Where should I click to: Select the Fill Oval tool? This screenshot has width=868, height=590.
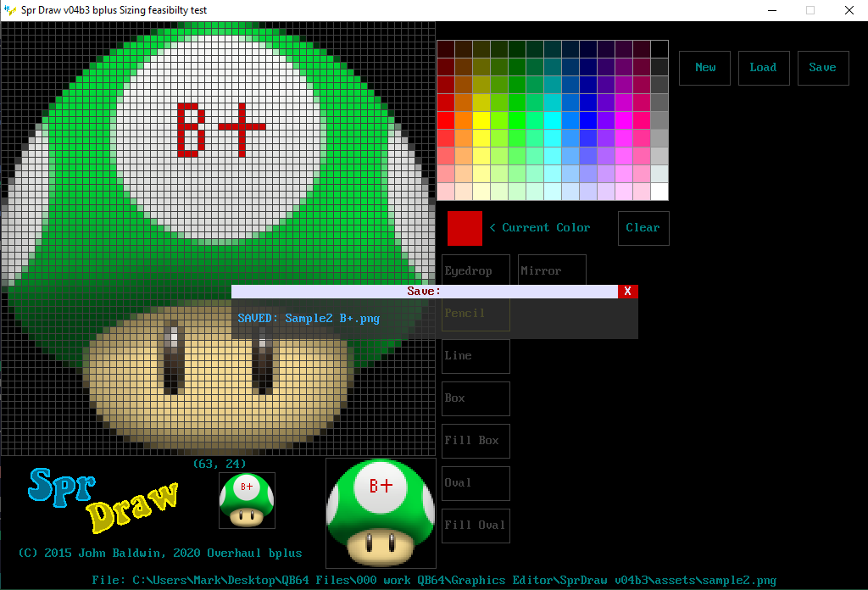(476, 526)
